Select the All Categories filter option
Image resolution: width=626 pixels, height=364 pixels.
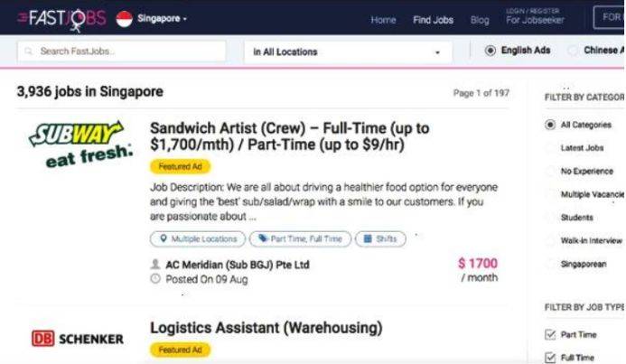pos(550,125)
